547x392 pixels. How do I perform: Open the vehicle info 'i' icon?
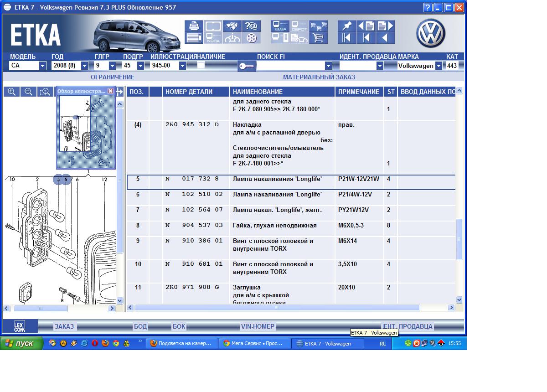232,38
